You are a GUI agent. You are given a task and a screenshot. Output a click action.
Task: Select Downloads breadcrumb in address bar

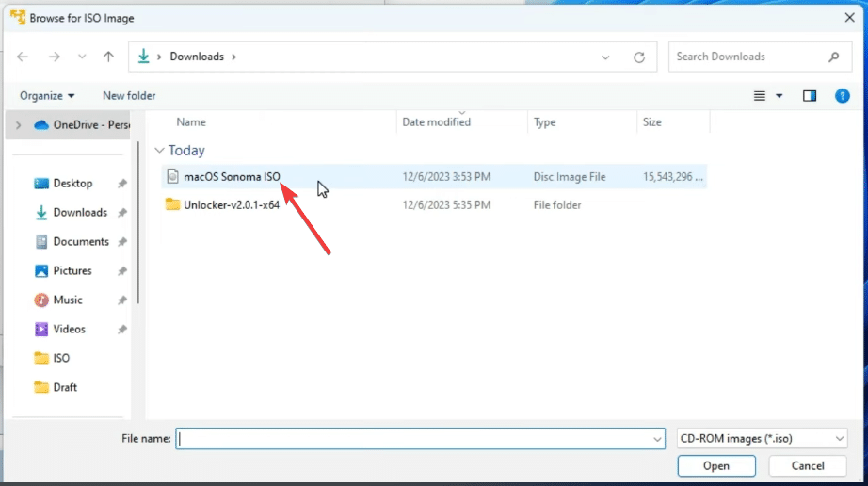click(x=197, y=57)
